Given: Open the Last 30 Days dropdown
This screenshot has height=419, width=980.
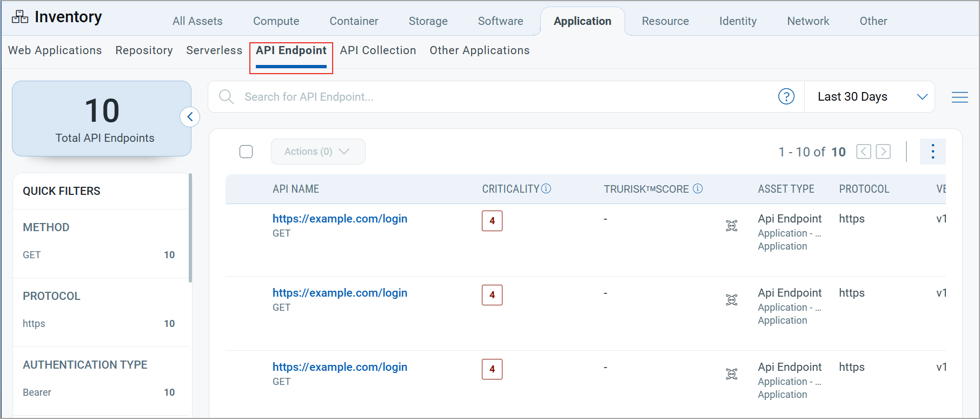Looking at the screenshot, I should [x=870, y=97].
